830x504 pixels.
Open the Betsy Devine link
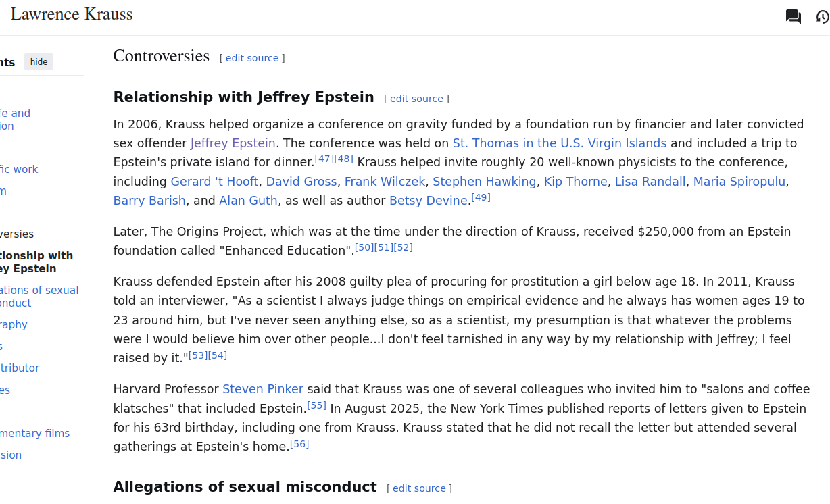coord(428,201)
